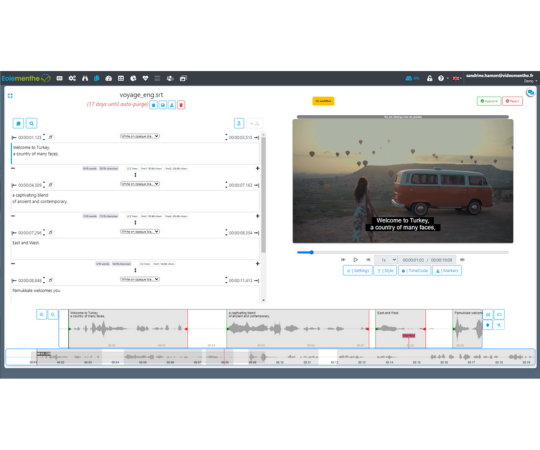Open the dashboard gauge icon in navbar
Image resolution: width=540 pixels, height=450 pixels.
click(x=108, y=79)
